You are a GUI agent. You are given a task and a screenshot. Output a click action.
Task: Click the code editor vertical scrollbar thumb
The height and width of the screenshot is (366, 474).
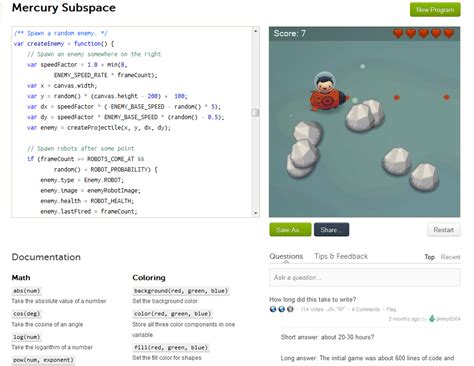point(256,113)
